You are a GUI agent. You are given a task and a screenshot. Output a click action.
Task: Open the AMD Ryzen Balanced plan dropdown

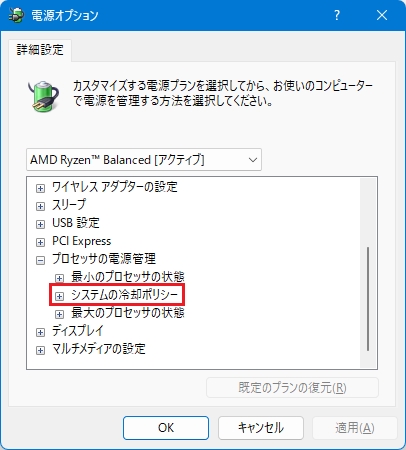[144, 160]
